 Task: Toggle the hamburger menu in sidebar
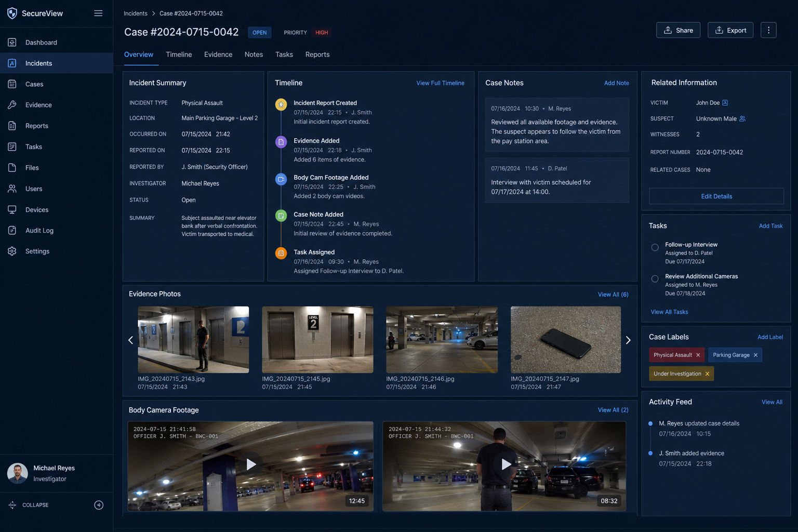pyautogui.click(x=98, y=14)
